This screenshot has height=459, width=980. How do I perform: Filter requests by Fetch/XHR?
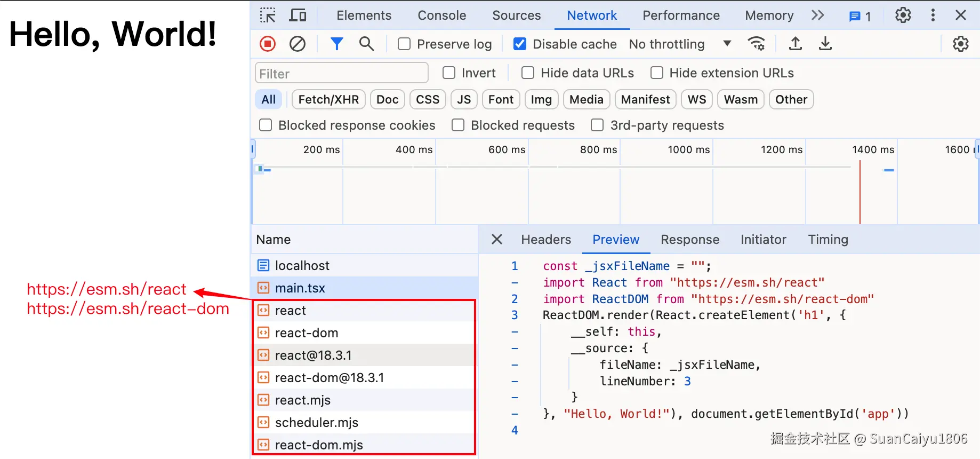coord(328,100)
